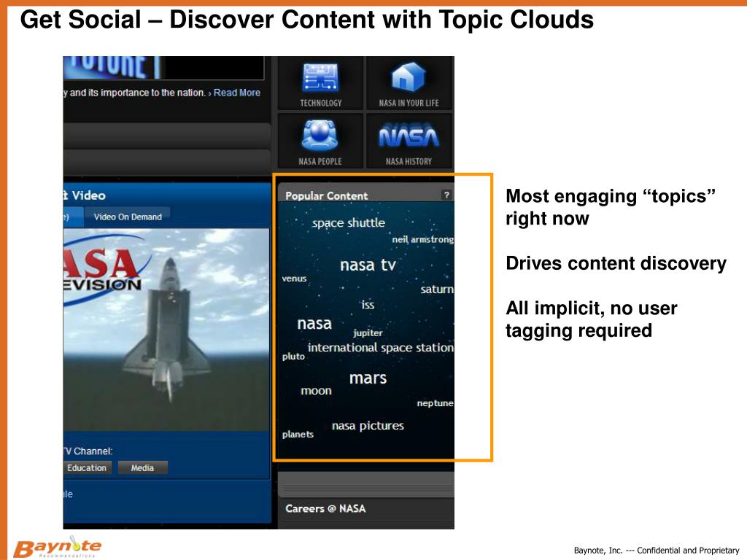Select the Media channel button
Image resolution: width=747 pixels, height=560 pixels.
tap(142, 467)
